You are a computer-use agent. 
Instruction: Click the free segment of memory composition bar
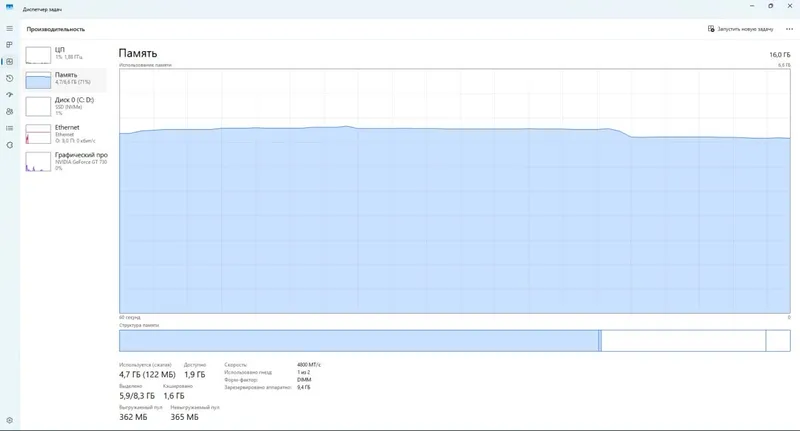click(x=778, y=341)
